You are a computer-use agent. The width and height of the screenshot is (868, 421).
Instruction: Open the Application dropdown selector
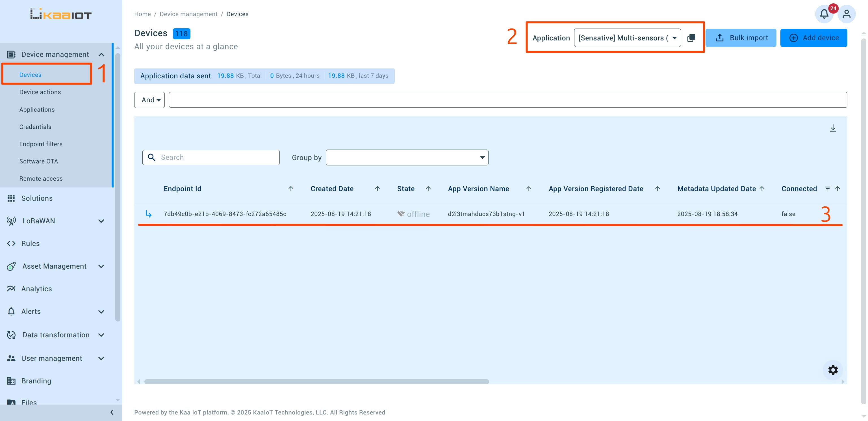point(627,38)
